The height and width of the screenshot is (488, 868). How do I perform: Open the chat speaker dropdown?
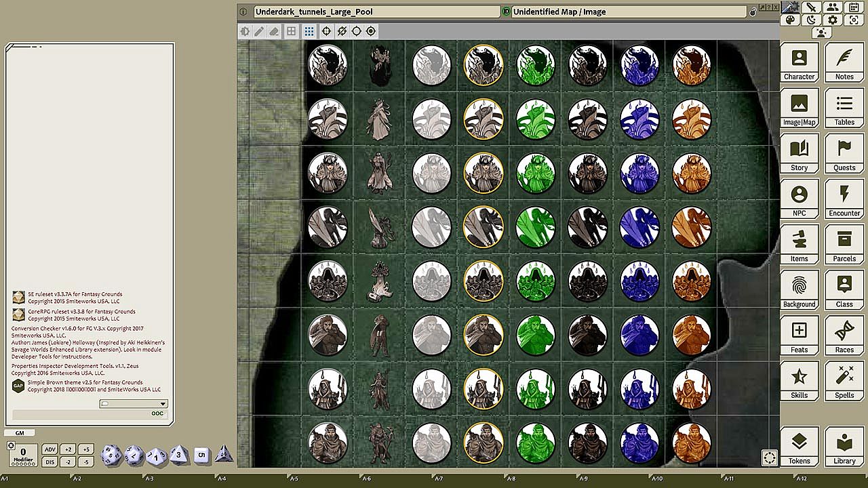[x=134, y=404]
